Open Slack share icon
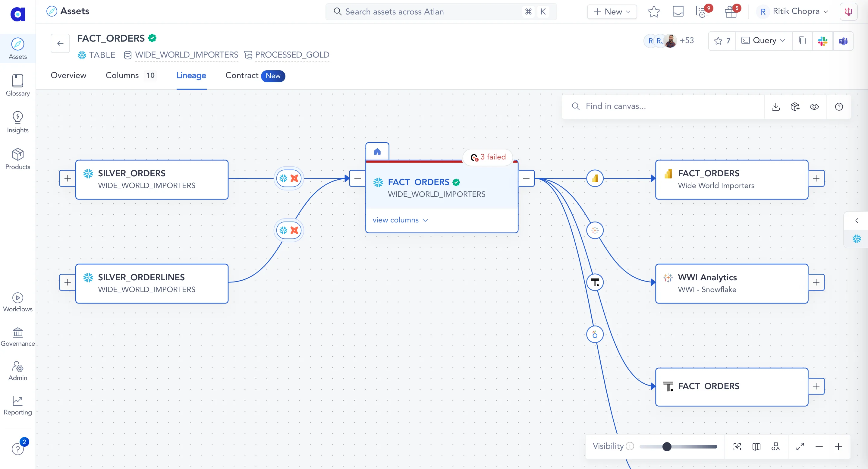This screenshot has height=469, width=868. pyautogui.click(x=822, y=41)
